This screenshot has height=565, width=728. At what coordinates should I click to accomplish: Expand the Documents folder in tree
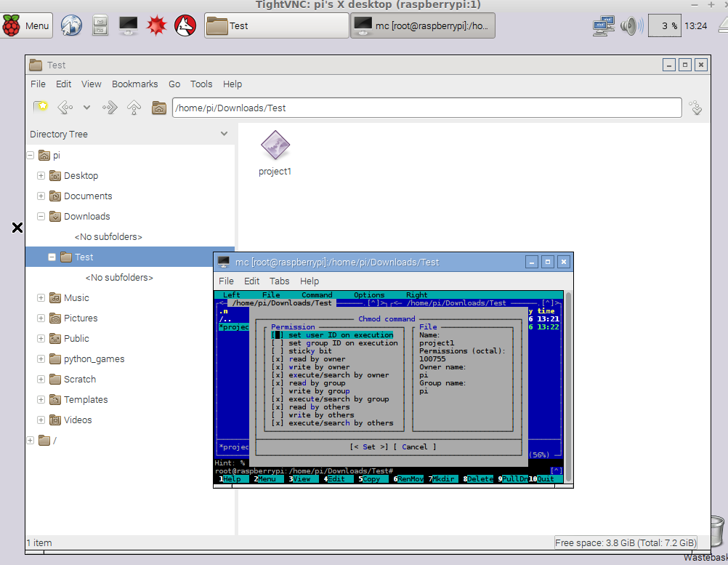click(41, 196)
